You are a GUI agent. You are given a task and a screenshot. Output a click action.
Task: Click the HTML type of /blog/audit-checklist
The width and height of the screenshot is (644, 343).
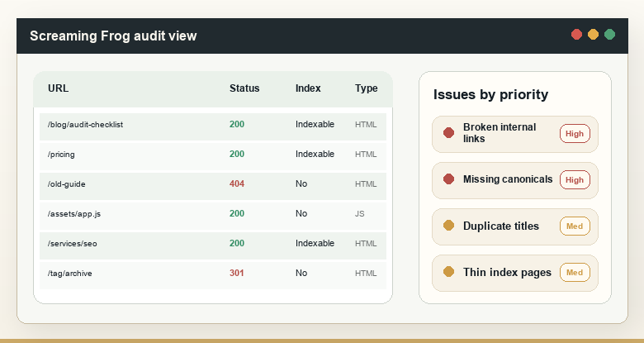tap(366, 125)
